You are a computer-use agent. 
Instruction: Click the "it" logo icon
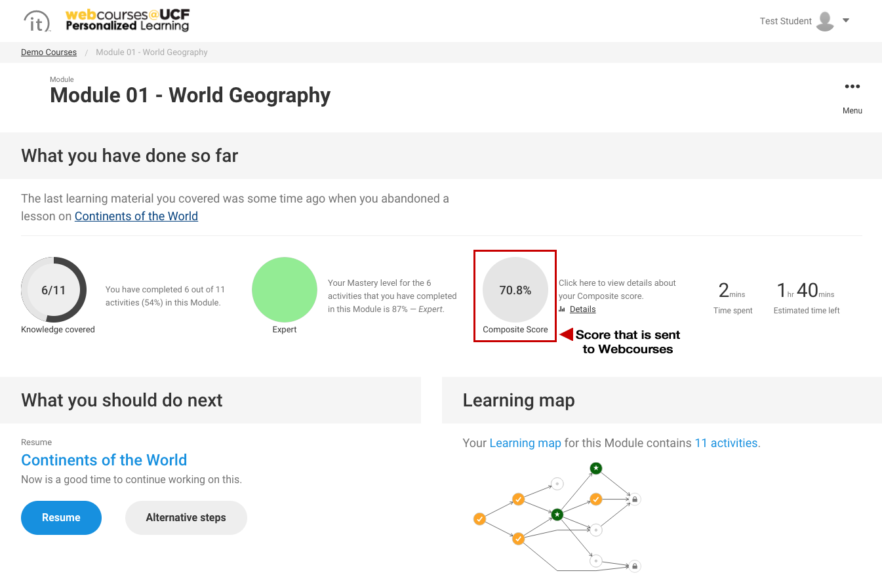click(37, 21)
